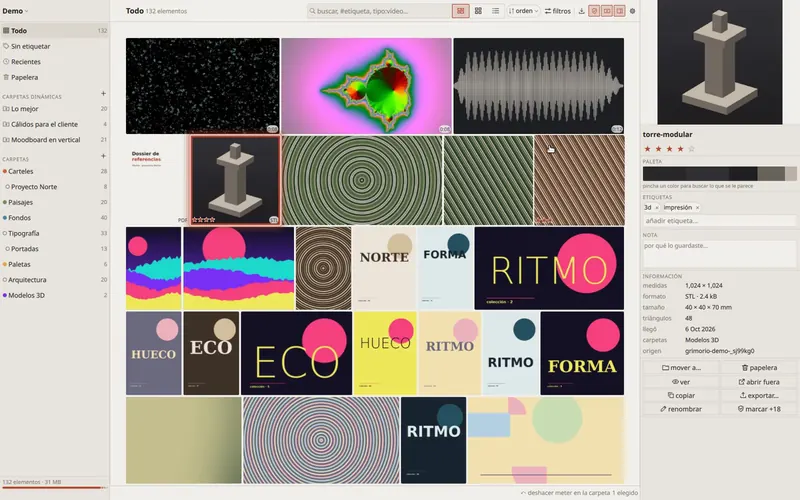Set rating to two stars in details

(658, 149)
